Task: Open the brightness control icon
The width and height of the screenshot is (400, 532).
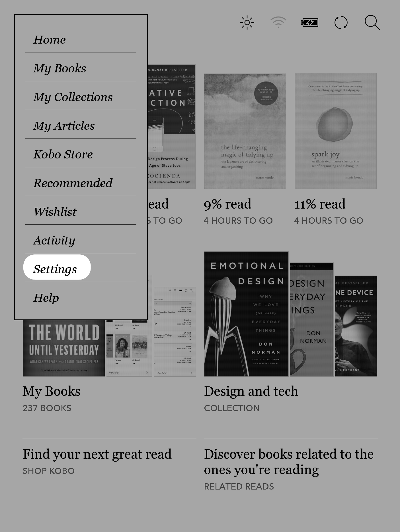Action: click(247, 23)
